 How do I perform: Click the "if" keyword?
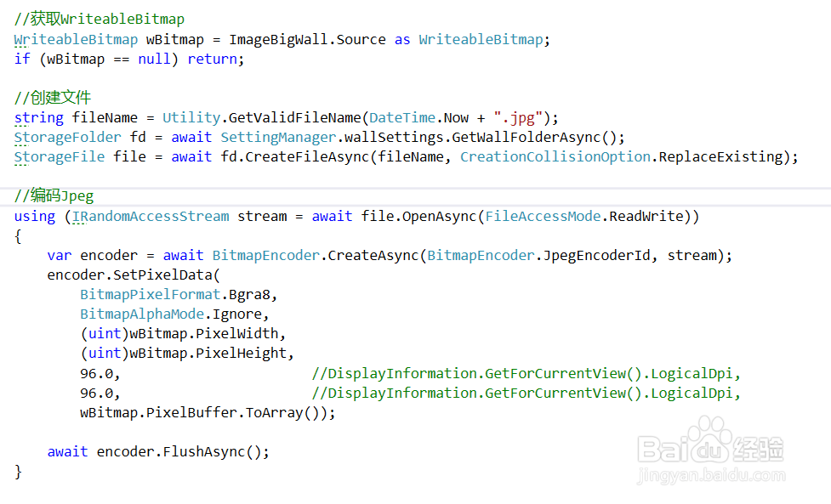tap(22, 59)
